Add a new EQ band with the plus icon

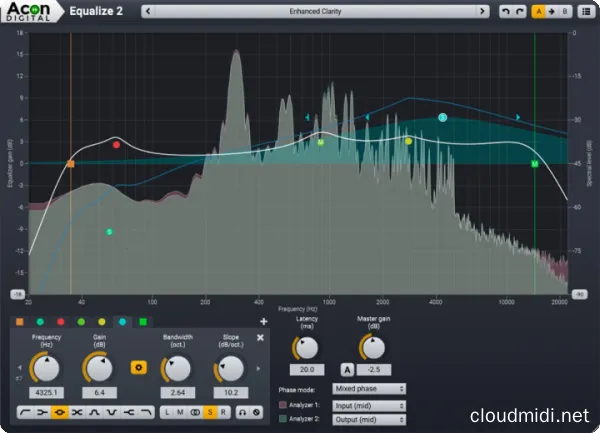264,322
